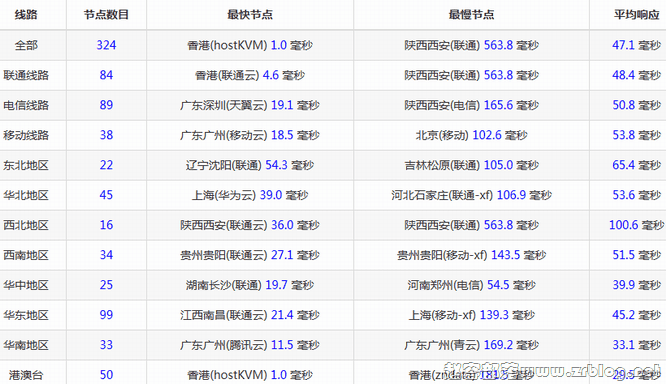Click the 最慢节点 column header
666x384 pixels.
471,14
